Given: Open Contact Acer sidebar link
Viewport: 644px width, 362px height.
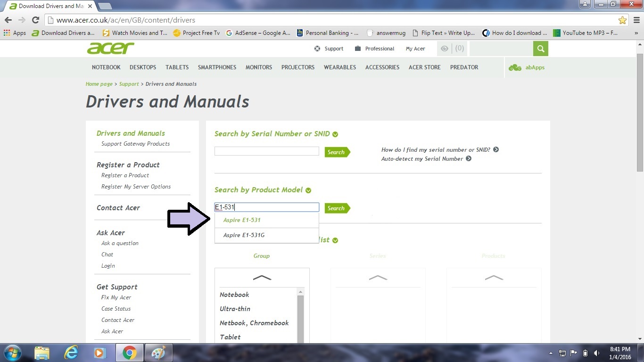Looking at the screenshot, I should tap(118, 208).
